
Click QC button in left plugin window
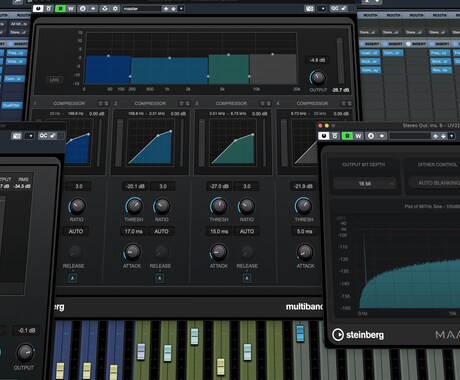pos(43,136)
